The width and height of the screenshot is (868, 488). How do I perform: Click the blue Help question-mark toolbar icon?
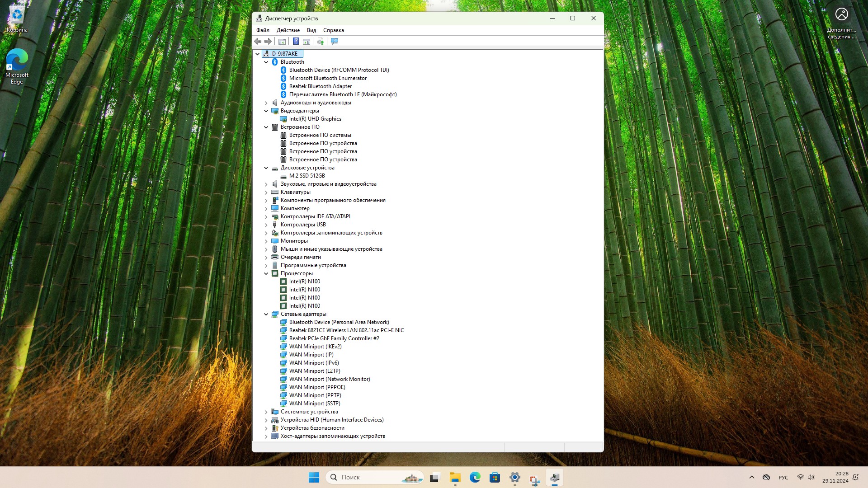tap(296, 42)
